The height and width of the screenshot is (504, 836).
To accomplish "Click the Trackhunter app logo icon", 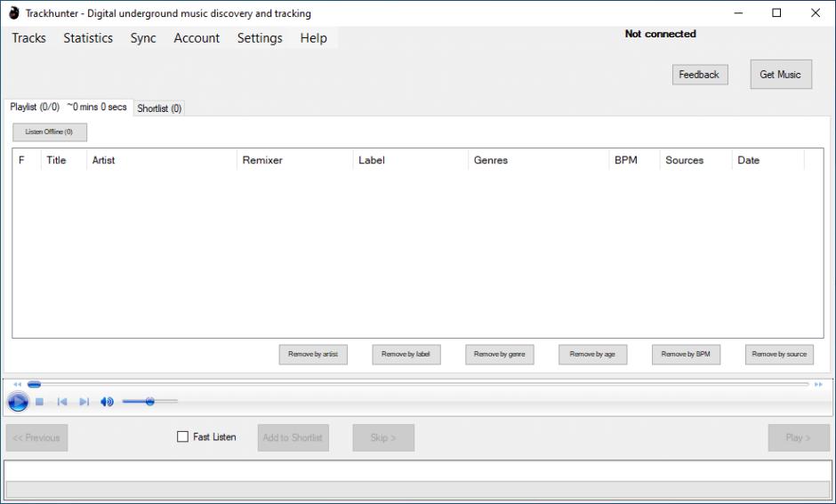I will click(x=14, y=12).
